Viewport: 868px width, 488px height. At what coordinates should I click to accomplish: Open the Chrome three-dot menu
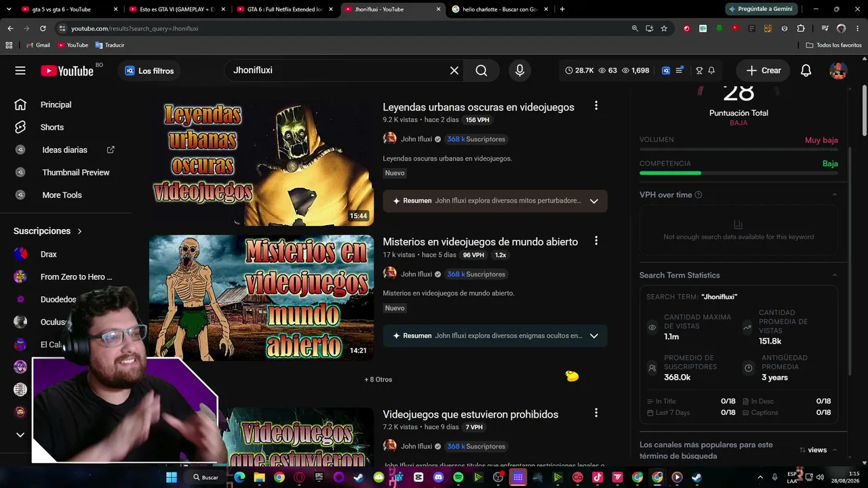(x=858, y=28)
